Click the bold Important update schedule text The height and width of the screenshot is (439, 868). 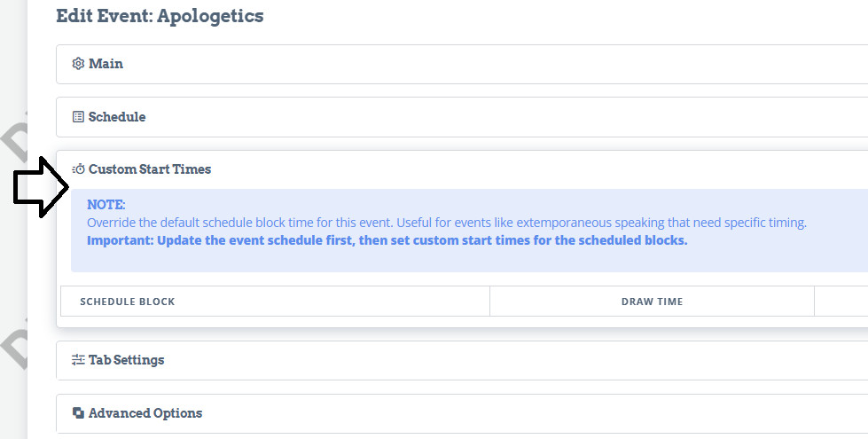[387, 240]
